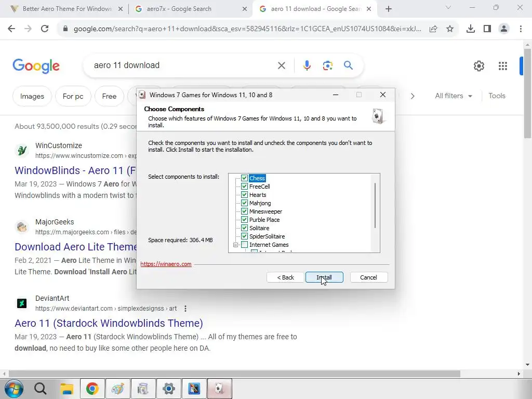Image resolution: width=532 pixels, height=399 pixels.
Task: Toggle Chrome side panel icon
Action: coord(487,29)
